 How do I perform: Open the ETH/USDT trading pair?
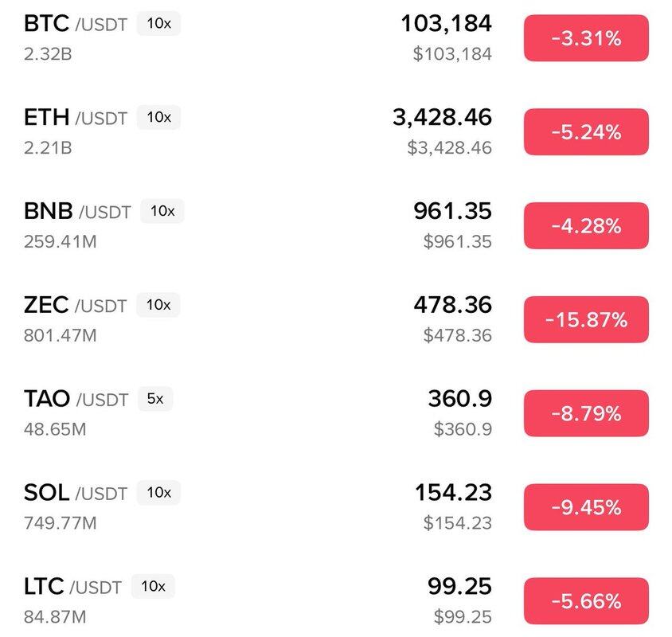(76, 118)
